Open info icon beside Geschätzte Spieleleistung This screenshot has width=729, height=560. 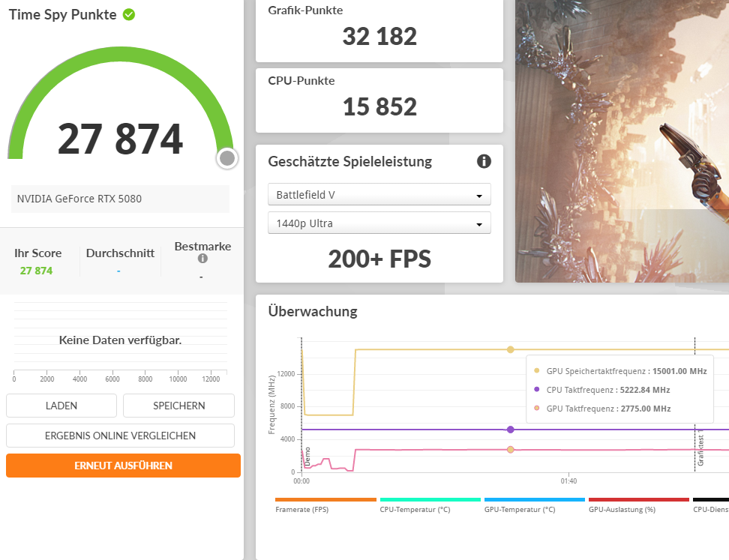tap(484, 161)
